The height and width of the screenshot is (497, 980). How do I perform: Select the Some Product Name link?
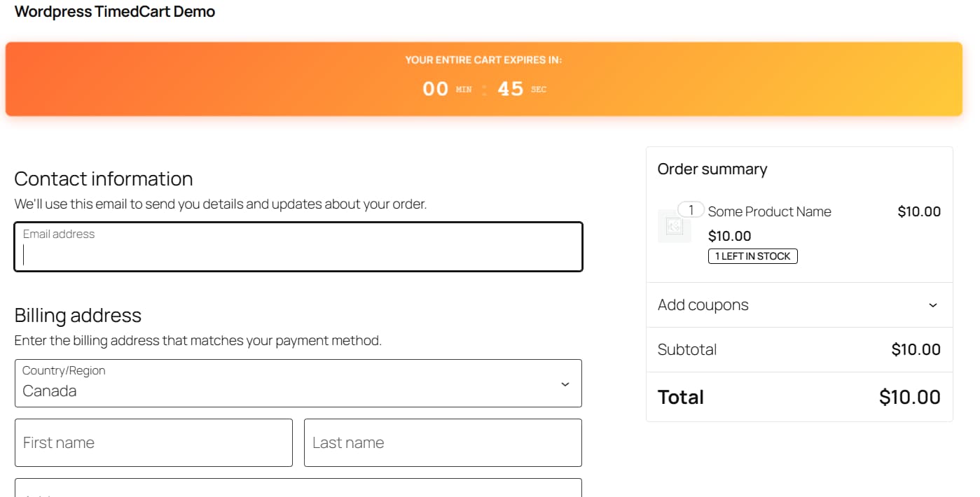[769, 211]
